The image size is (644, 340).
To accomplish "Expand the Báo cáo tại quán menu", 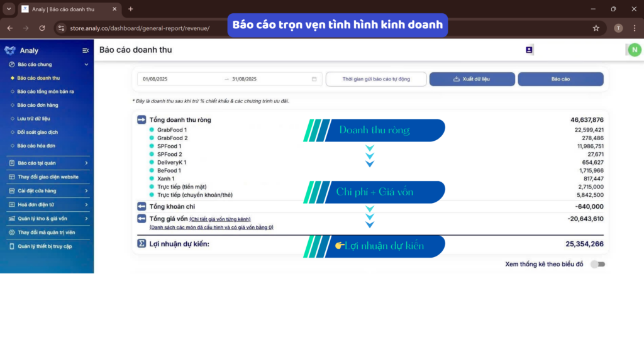I will tap(86, 163).
